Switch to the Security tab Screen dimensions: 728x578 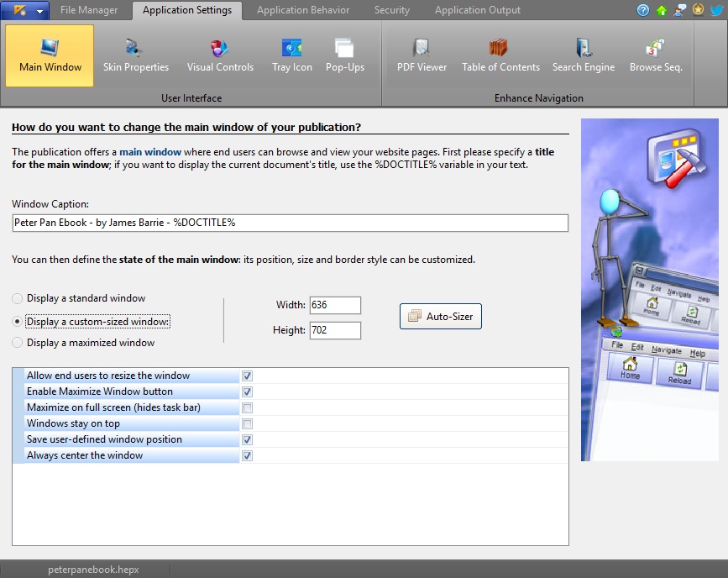coord(392,10)
